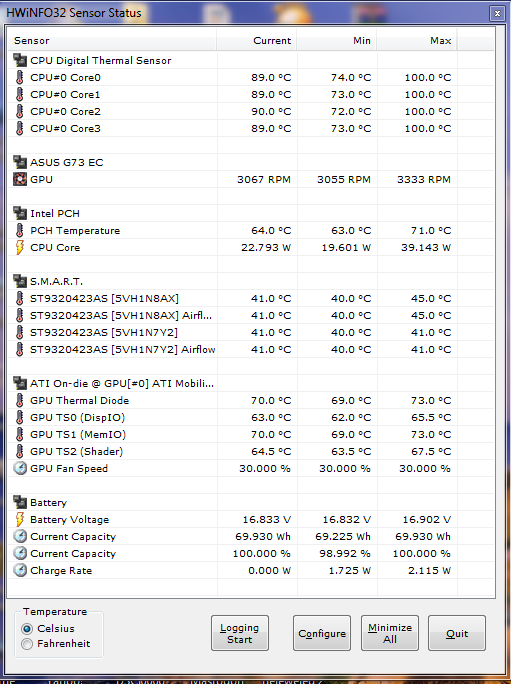Click the 19.601 W min value
This screenshot has width=511, height=684.
(x=346, y=248)
